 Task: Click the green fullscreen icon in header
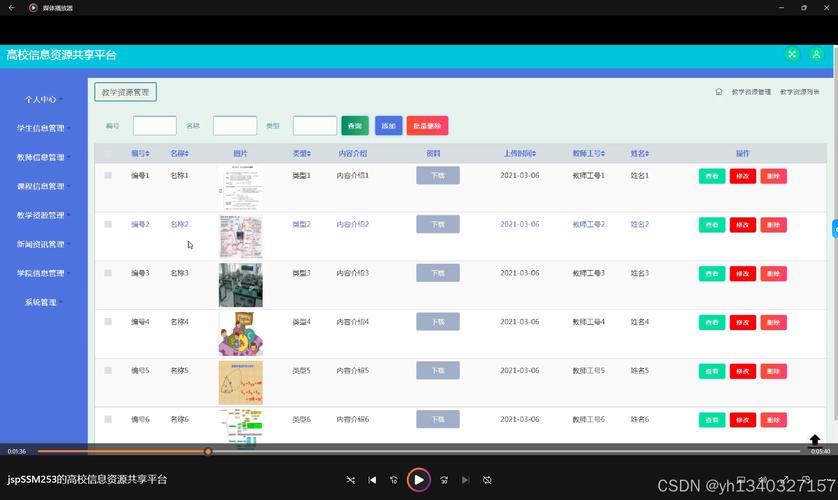click(792, 55)
